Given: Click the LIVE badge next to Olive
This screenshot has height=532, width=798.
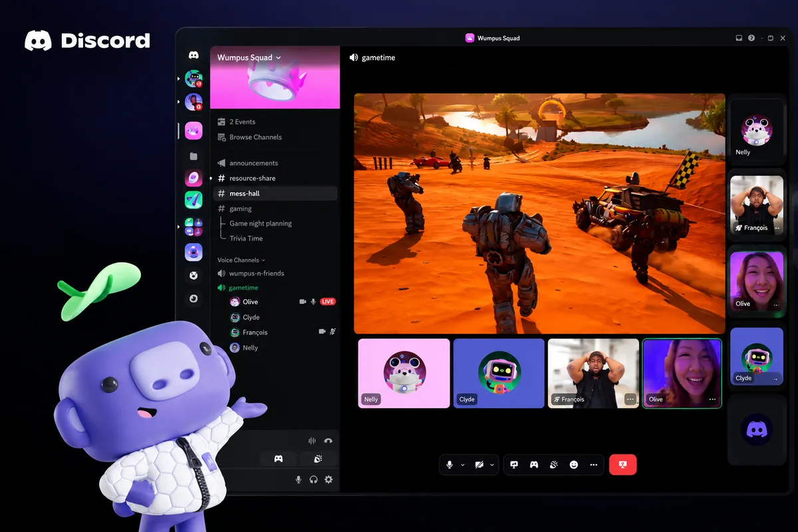Looking at the screenshot, I should (328, 302).
